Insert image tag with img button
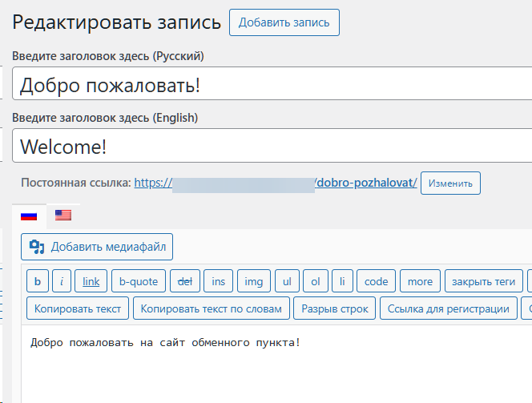The width and height of the screenshot is (532, 403). point(253,281)
